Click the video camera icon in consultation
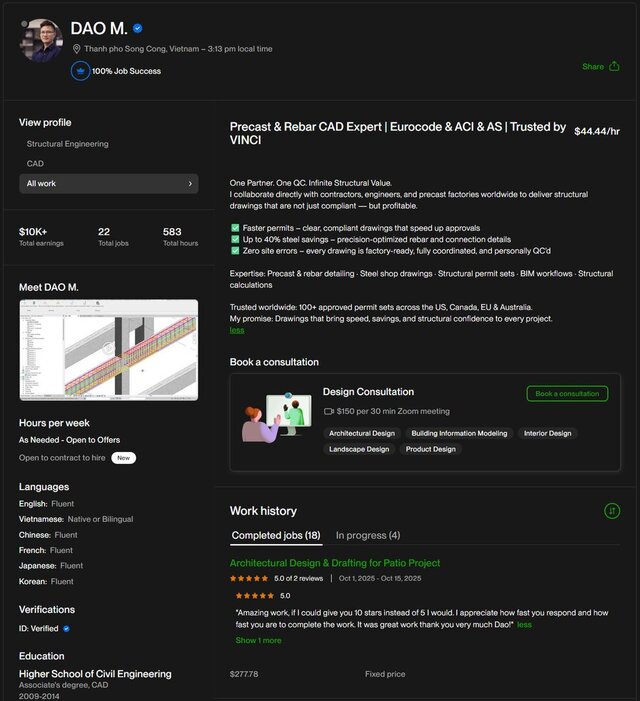The image size is (640, 701). [x=328, y=411]
